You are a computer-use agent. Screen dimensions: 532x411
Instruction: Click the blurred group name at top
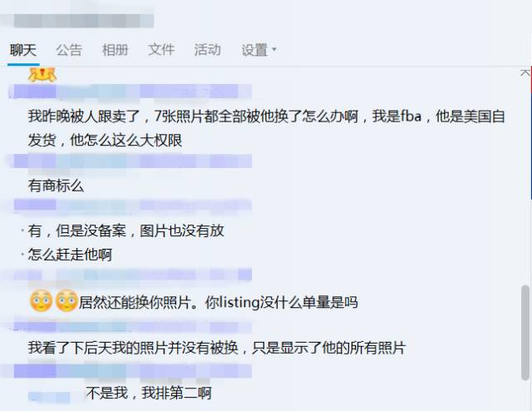coord(84,21)
